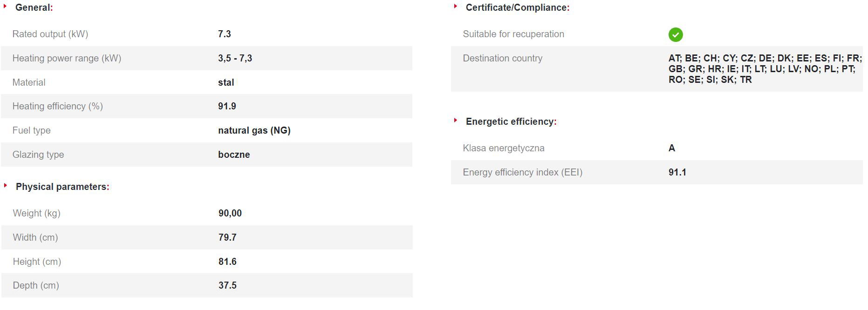Toggle the Energetic efficiency section arrow
868x310 pixels.
point(455,121)
